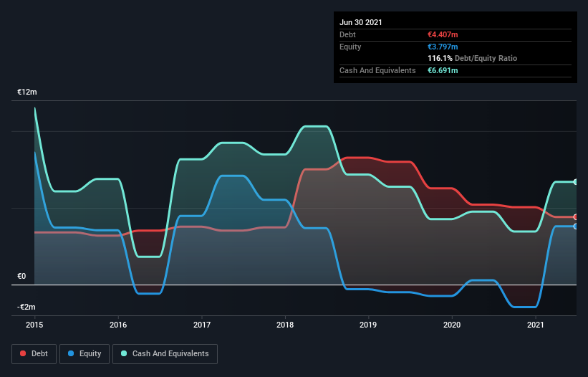Viewport: 588px width, 377px height.
Task: Click the €0 y-axis label
Action: pyautogui.click(x=21, y=277)
